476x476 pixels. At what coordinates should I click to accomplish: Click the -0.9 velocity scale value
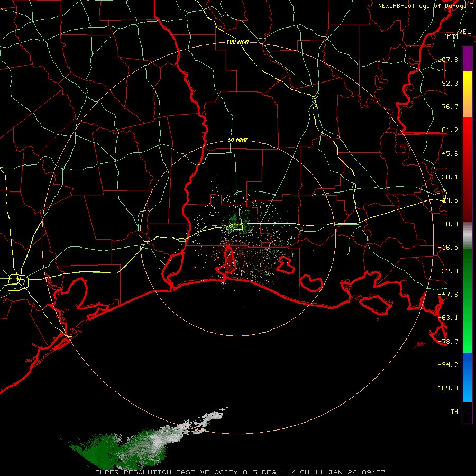pyautogui.click(x=450, y=224)
